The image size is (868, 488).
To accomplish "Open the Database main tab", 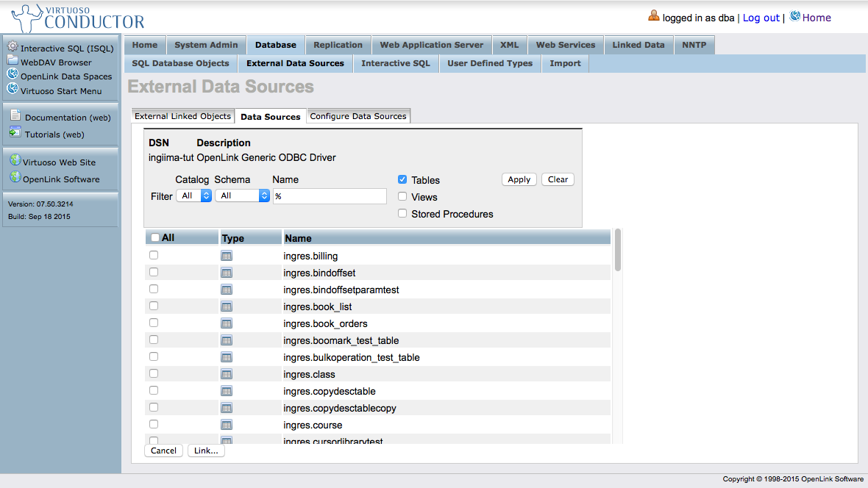I will tap(276, 45).
